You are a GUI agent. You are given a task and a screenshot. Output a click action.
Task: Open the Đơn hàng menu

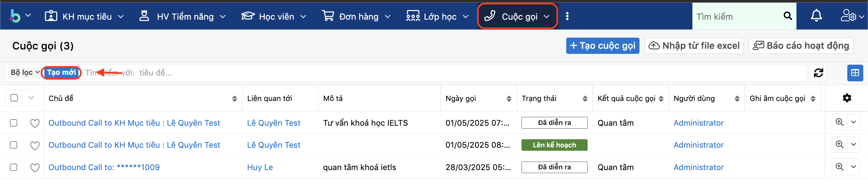click(x=356, y=16)
